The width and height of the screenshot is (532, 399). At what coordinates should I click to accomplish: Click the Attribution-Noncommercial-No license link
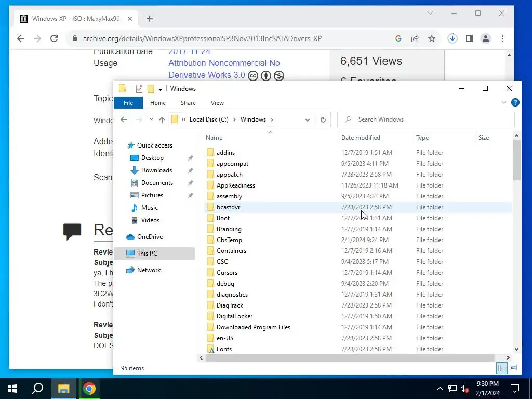pos(224,63)
